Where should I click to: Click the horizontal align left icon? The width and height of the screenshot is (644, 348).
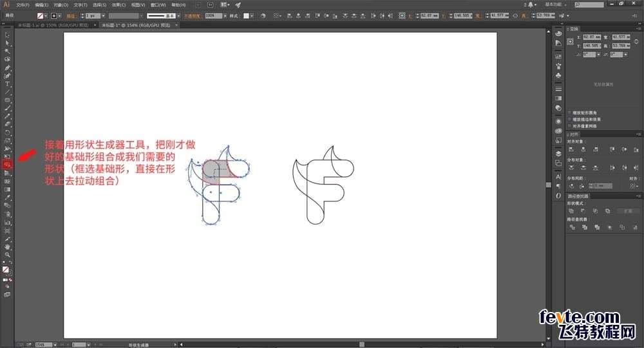pos(571,149)
